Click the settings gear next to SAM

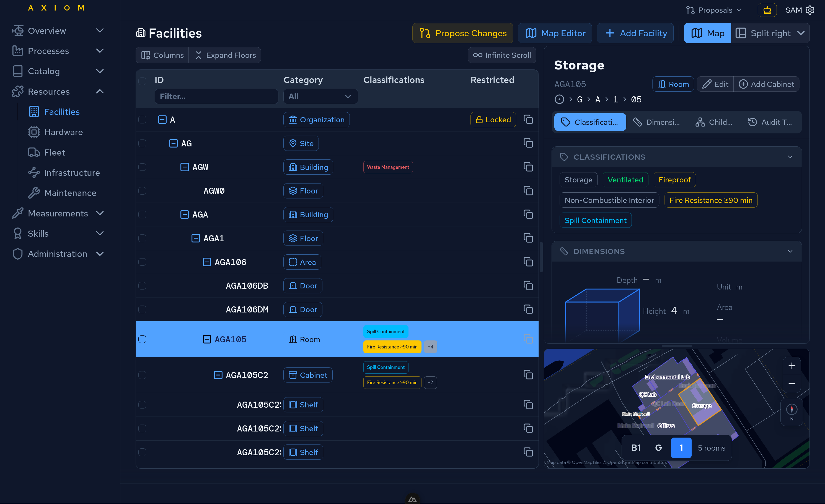pos(810,10)
